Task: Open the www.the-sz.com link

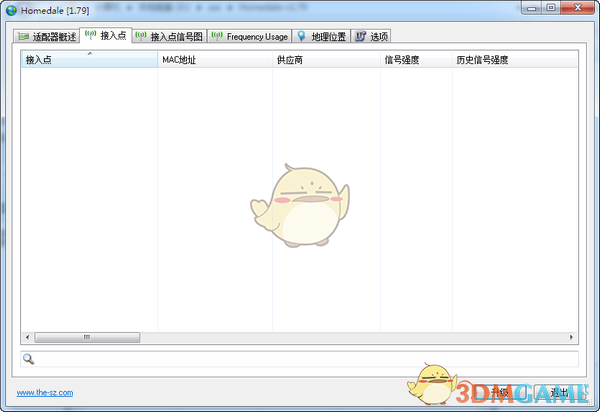Action: click(44, 393)
